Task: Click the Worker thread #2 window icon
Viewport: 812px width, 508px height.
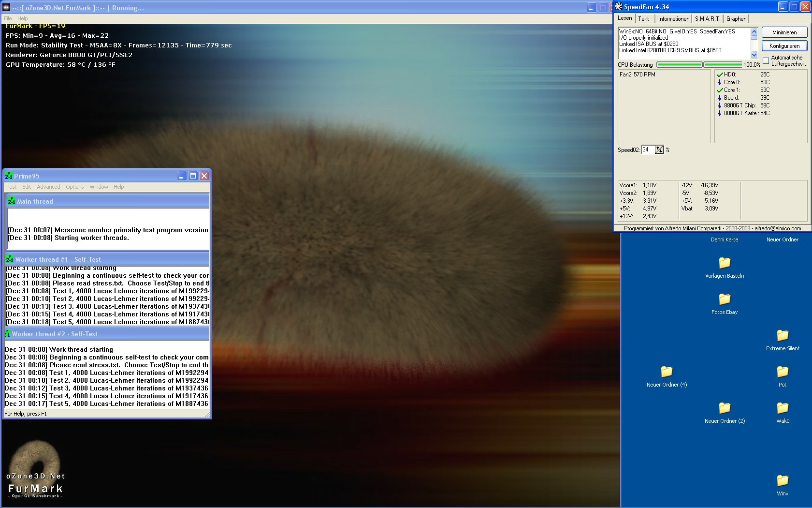Action: 7,334
